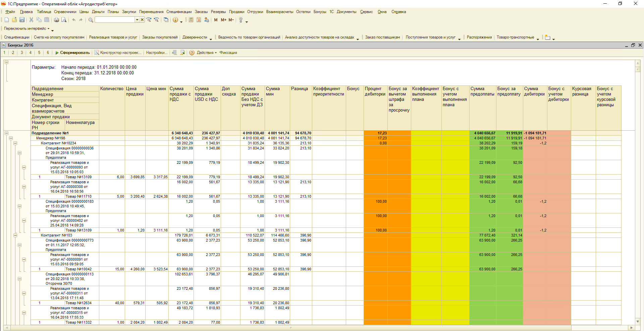The image size is (644, 331).
Task: Open the Взаиморасчеты menu
Action: click(279, 12)
